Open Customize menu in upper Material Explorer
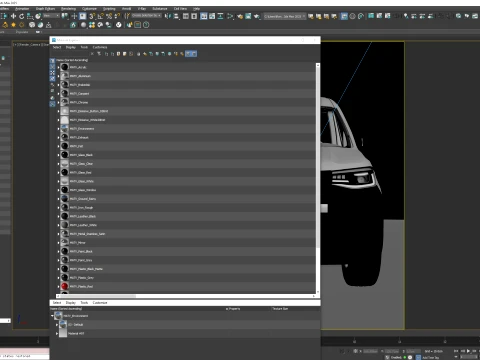The image size is (480, 360). [x=100, y=47]
